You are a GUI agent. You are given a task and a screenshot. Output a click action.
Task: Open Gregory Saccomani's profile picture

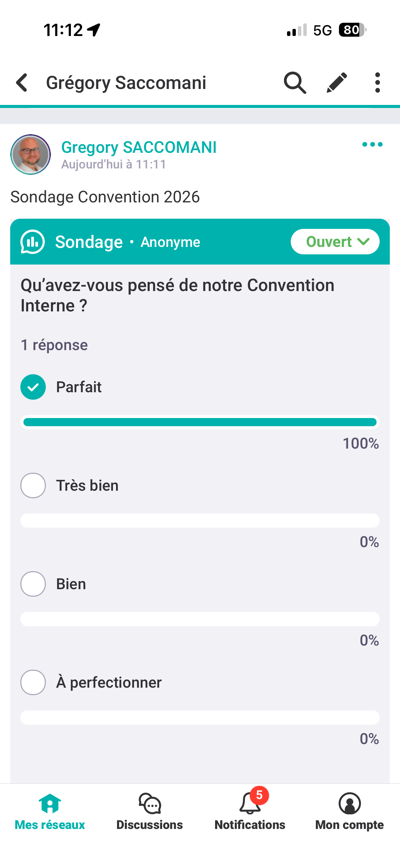pos(31,155)
